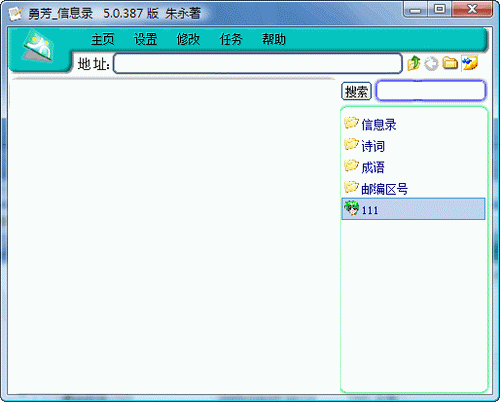
Task: Open the 帮助 menu
Action: click(x=274, y=39)
